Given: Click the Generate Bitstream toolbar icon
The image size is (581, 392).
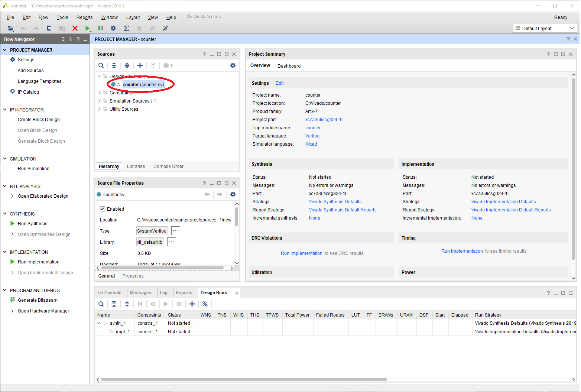Looking at the screenshot, I should coord(100,28).
